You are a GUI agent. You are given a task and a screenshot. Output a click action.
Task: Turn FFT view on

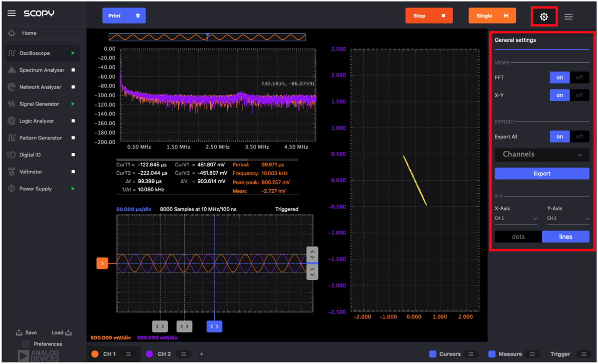(x=560, y=78)
